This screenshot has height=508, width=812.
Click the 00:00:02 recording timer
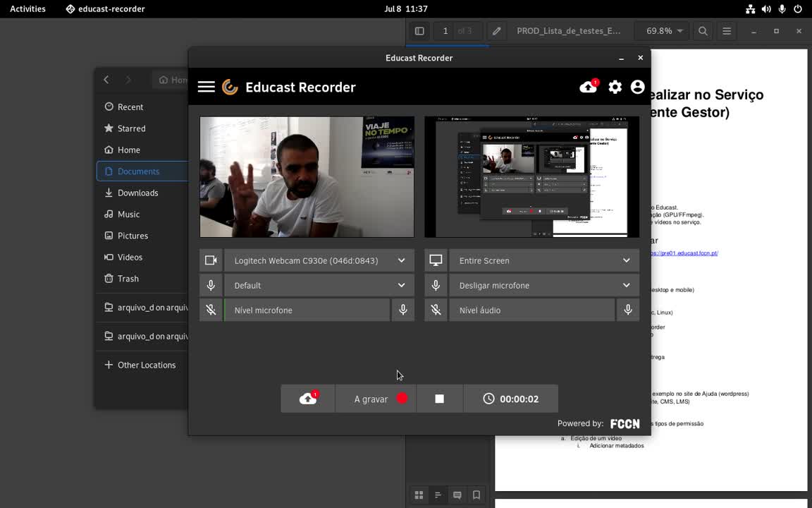pyautogui.click(x=510, y=399)
